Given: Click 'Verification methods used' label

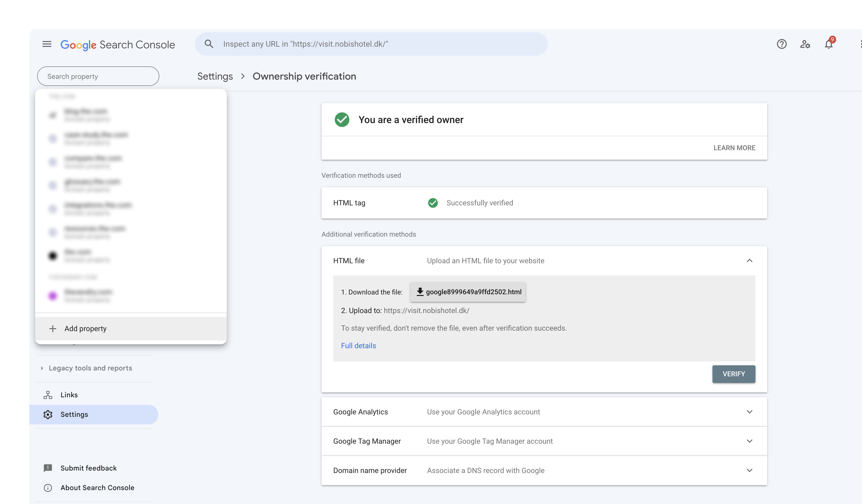Looking at the screenshot, I should coord(361,175).
